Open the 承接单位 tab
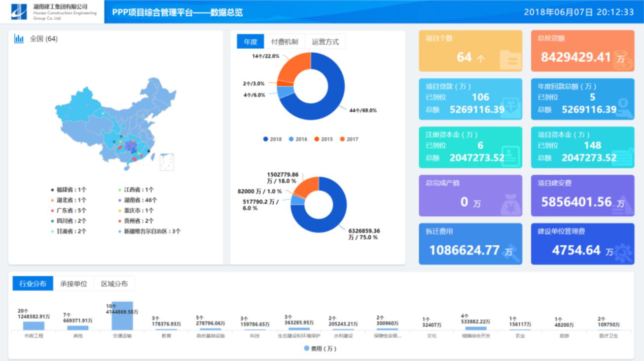This screenshot has height=361, width=644. tap(73, 284)
